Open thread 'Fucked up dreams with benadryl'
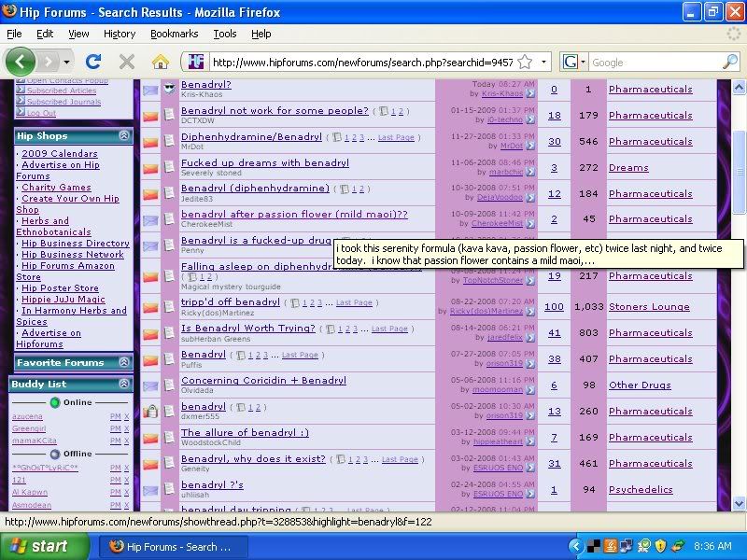 pyautogui.click(x=265, y=162)
